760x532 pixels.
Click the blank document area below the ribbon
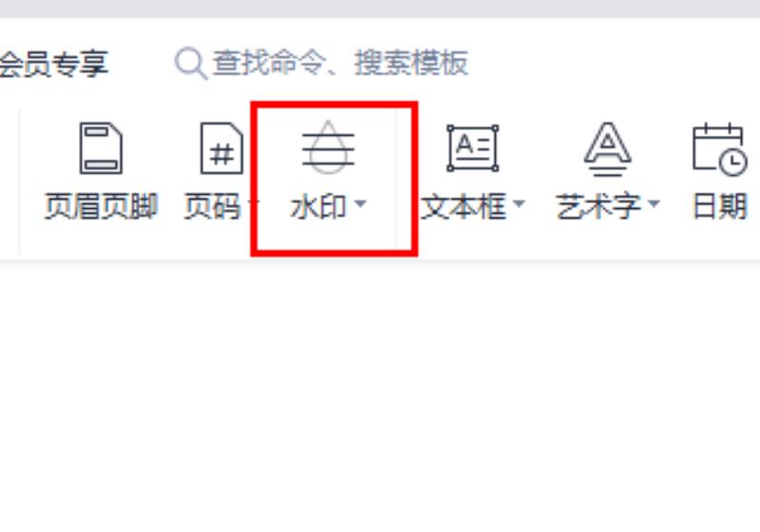point(380,397)
